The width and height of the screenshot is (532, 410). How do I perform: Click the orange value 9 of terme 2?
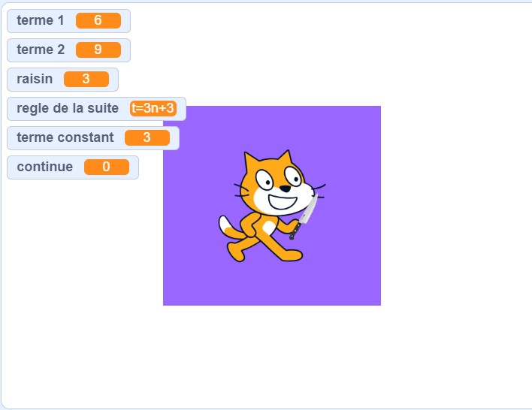(x=98, y=50)
